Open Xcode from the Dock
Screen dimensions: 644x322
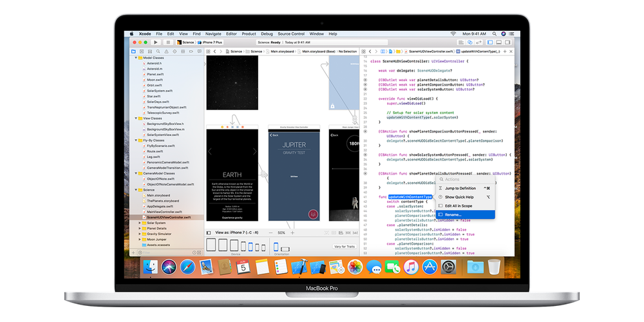click(299, 267)
